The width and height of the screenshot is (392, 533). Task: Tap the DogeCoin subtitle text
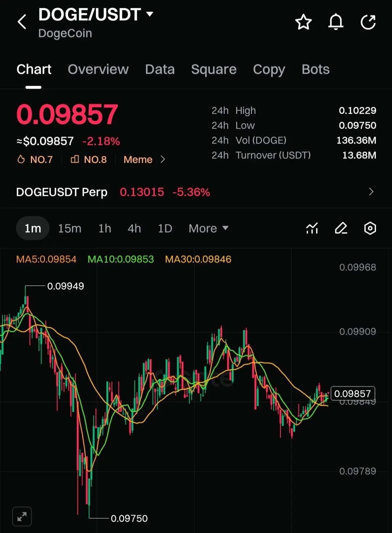pos(65,33)
